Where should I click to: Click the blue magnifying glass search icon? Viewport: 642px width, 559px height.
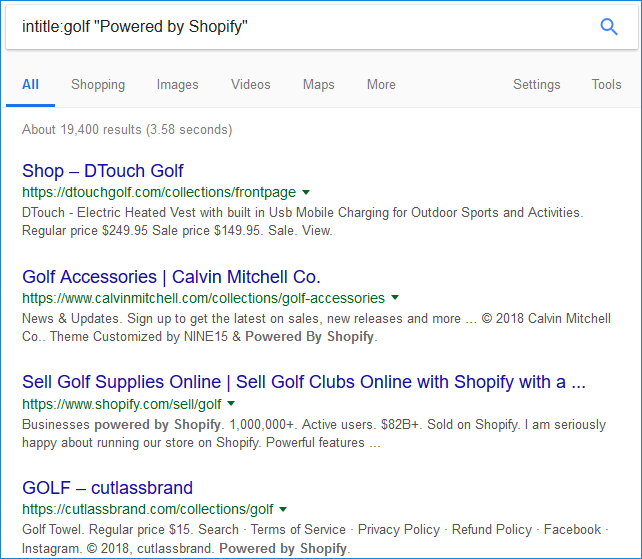(x=608, y=27)
